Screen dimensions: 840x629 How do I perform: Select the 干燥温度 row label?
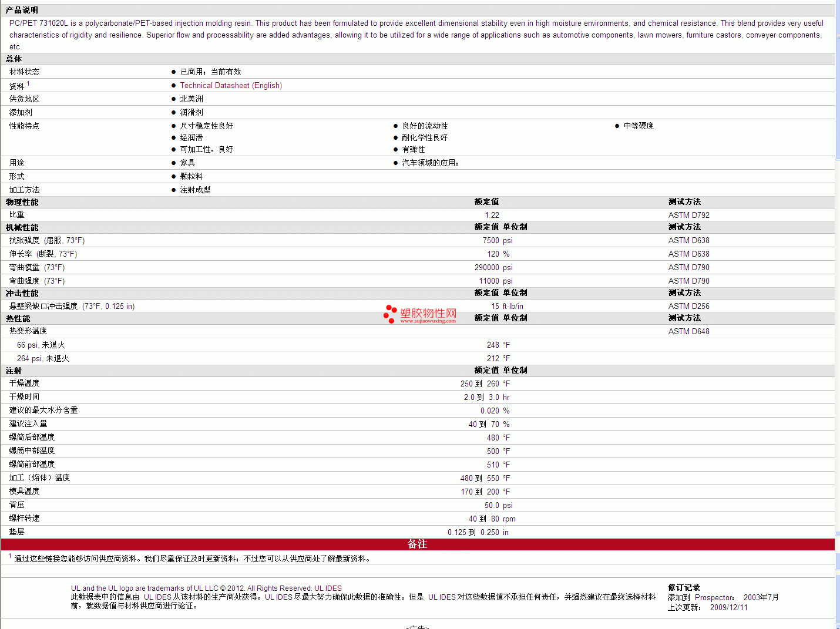24,383
